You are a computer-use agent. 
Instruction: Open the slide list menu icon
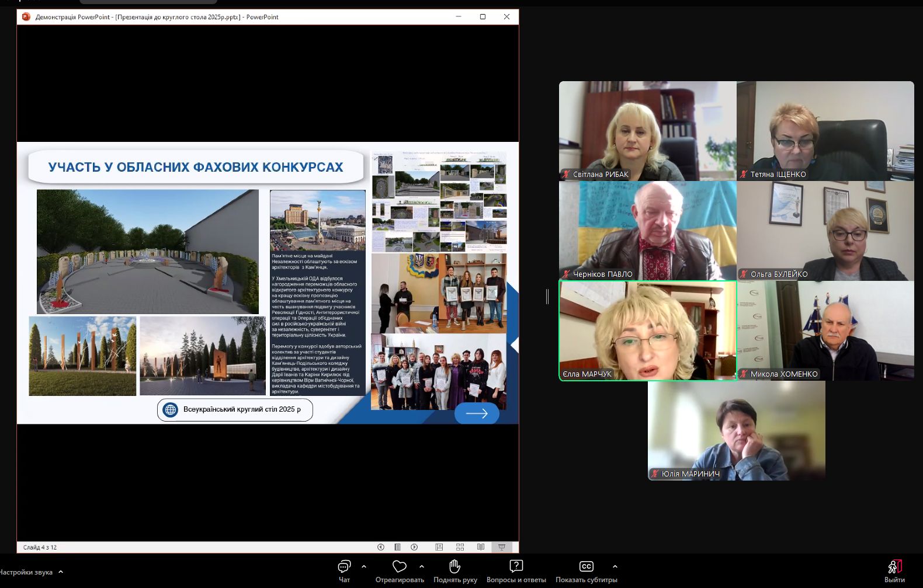tap(397, 547)
